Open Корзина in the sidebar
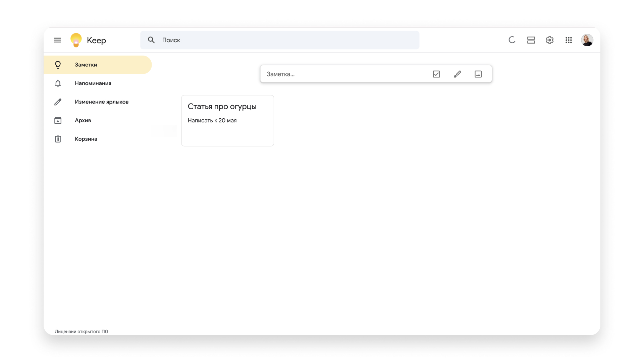Viewport: 644px width, 362px height. (x=98, y=139)
